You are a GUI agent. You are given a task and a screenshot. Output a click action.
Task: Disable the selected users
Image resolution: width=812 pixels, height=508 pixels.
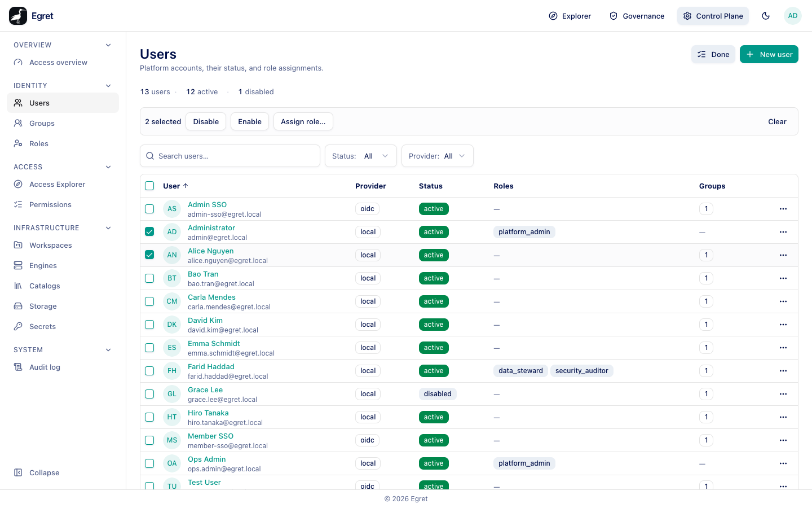tap(206, 121)
